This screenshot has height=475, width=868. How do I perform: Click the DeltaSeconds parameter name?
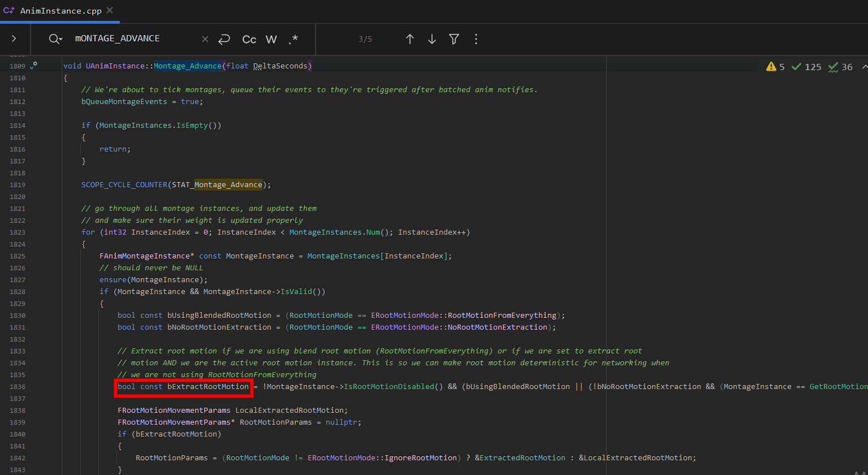[280, 66]
